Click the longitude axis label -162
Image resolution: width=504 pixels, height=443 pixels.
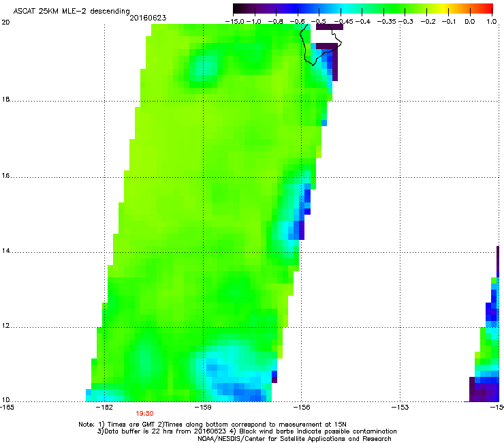click(x=104, y=408)
